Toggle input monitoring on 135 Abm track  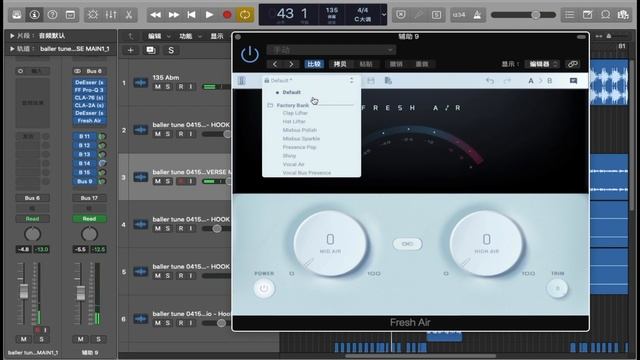[x=190, y=87]
